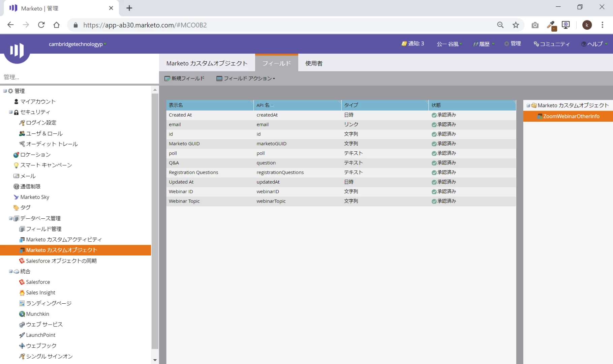Switch to Marketo カスタムオブジェクト tab
Image resolution: width=613 pixels, height=364 pixels.
pos(207,63)
